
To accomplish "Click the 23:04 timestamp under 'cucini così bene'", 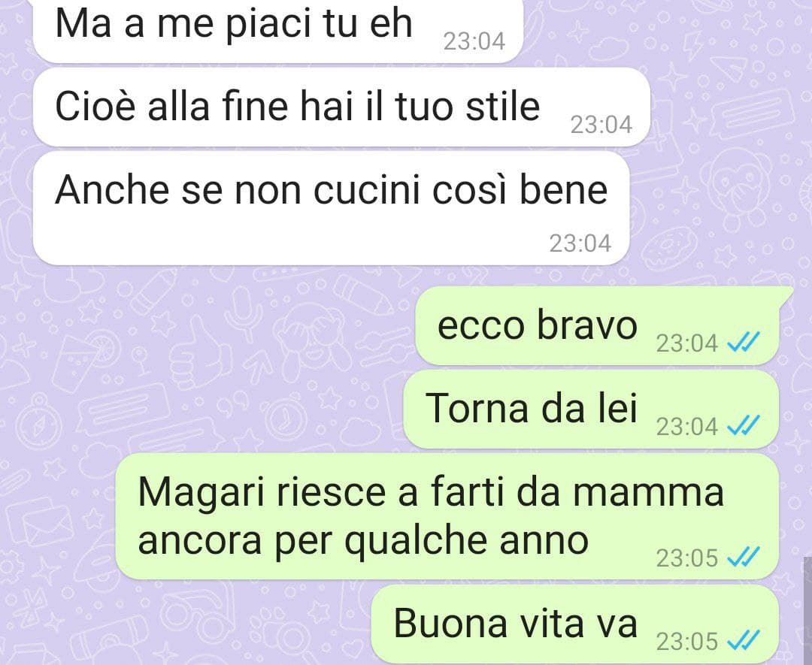I will click(x=580, y=243).
